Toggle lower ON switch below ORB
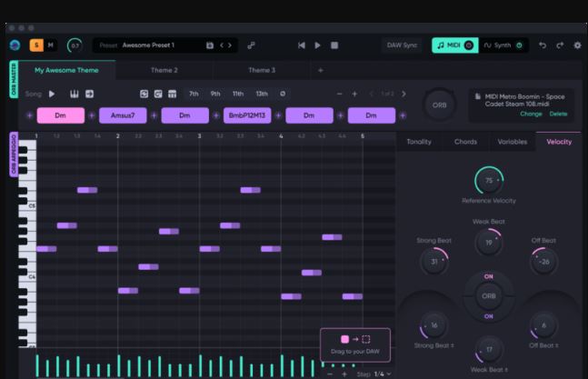 [x=488, y=316]
